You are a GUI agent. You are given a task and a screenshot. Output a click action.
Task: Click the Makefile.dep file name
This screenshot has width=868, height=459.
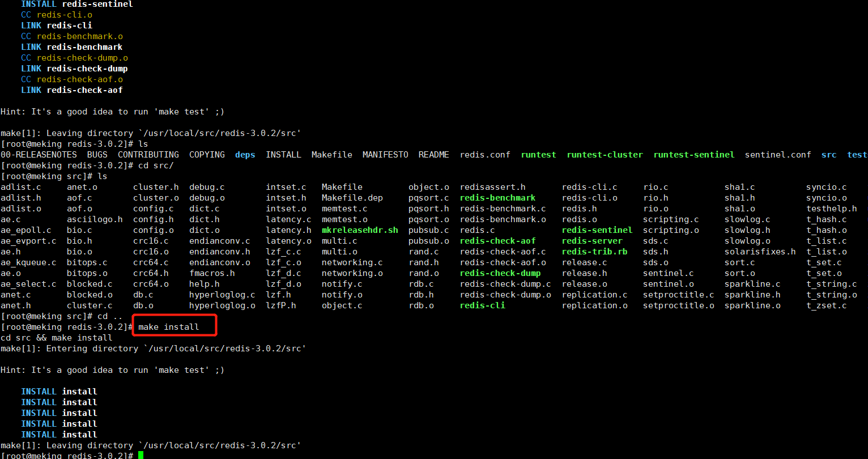coord(352,198)
